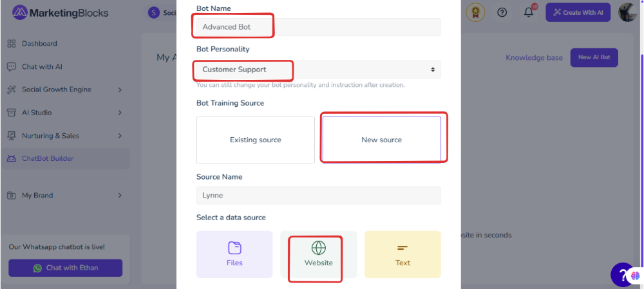Select New source training option
This screenshot has height=289, width=644.
click(x=381, y=140)
